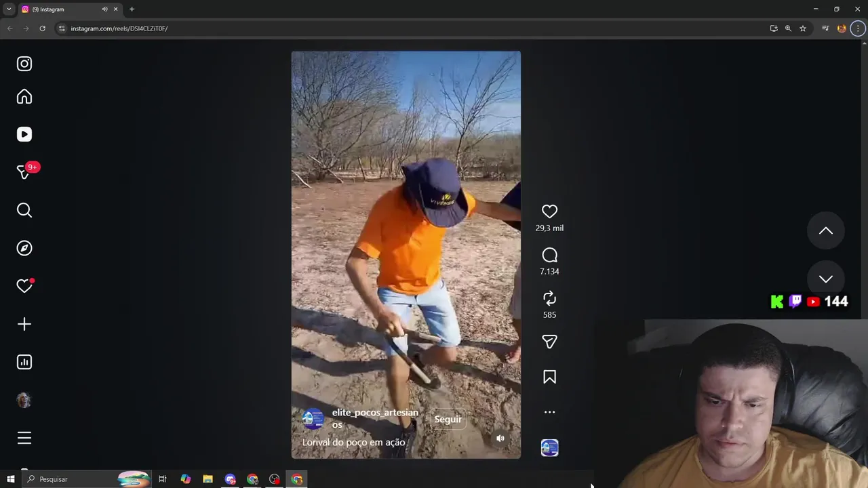Image resolution: width=868 pixels, height=488 pixels.
Task: Go to previous reel with up chevron
Action: point(825,231)
